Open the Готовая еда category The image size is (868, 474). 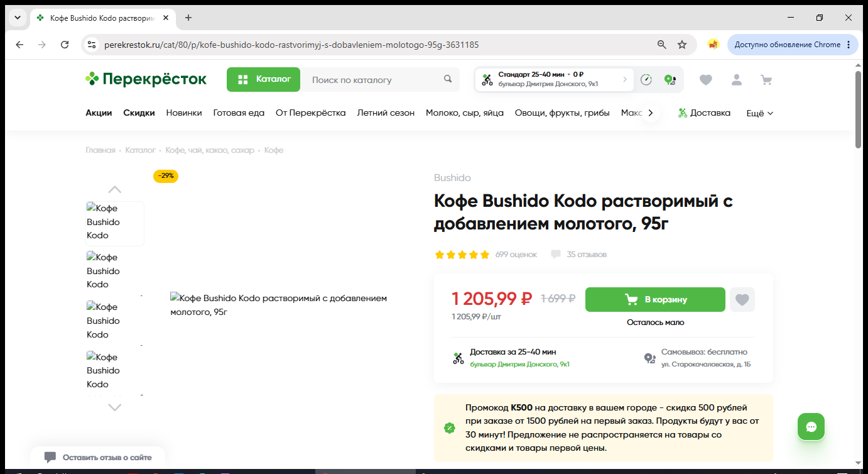(x=239, y=113)
